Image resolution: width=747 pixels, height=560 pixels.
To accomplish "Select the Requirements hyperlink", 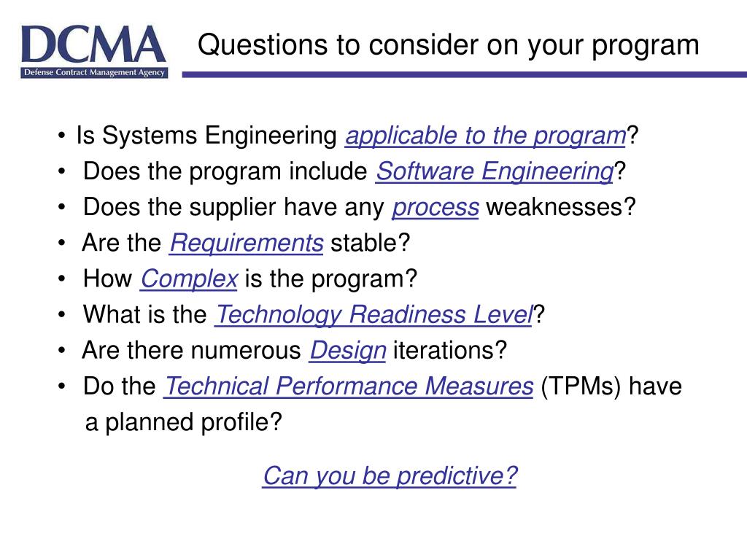I will click(x=247, y=243).
